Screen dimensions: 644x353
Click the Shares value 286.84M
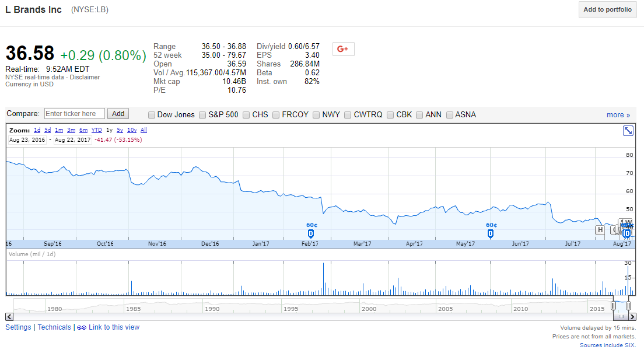point(304,64)
